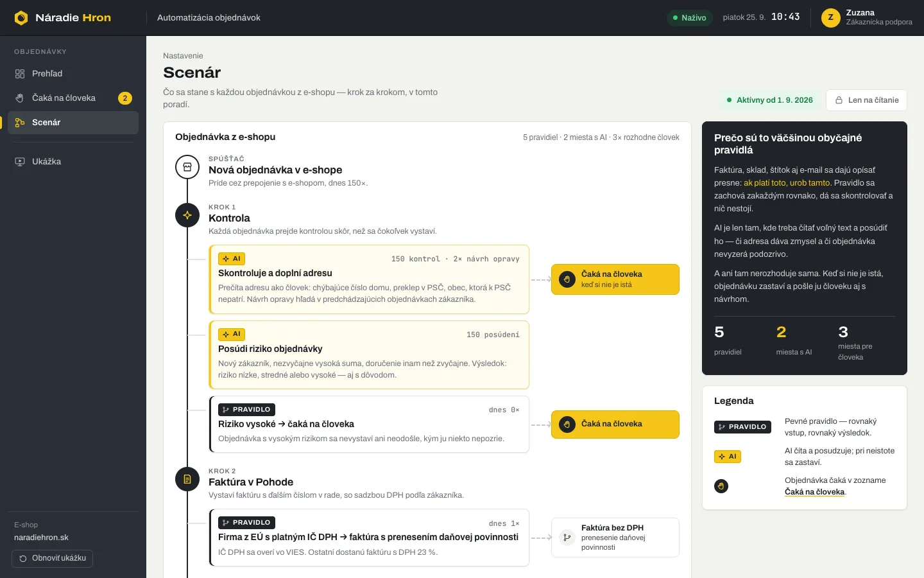Screen dimensions: 924x578
Task: Click the refresh icon in Obnoviť ukážku
Action: tap(24, 559)
